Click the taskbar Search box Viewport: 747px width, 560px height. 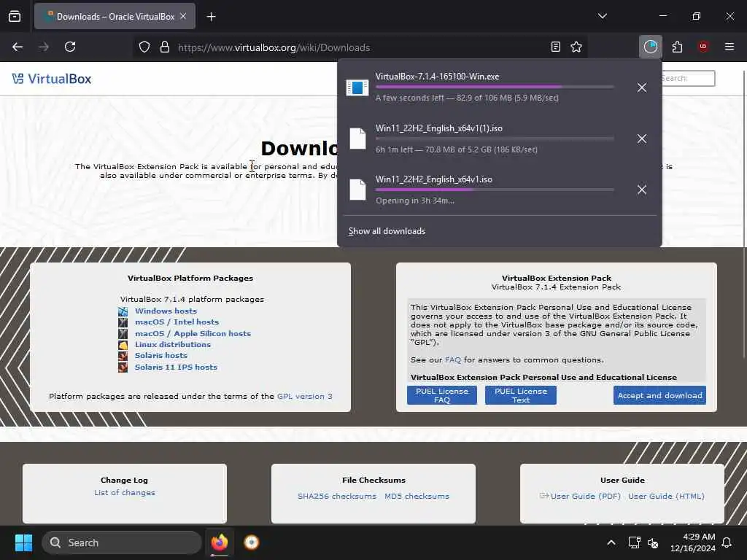tap(122, 542)
